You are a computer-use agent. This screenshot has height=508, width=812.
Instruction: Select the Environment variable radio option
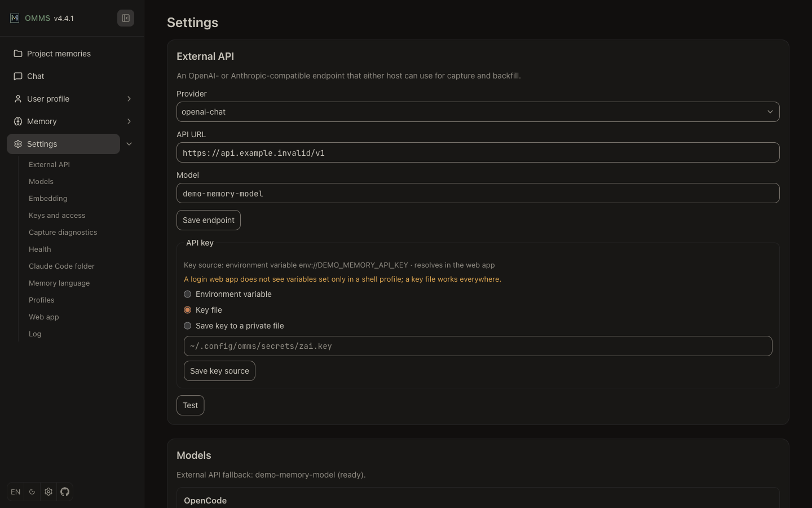(x=188, y=294)
